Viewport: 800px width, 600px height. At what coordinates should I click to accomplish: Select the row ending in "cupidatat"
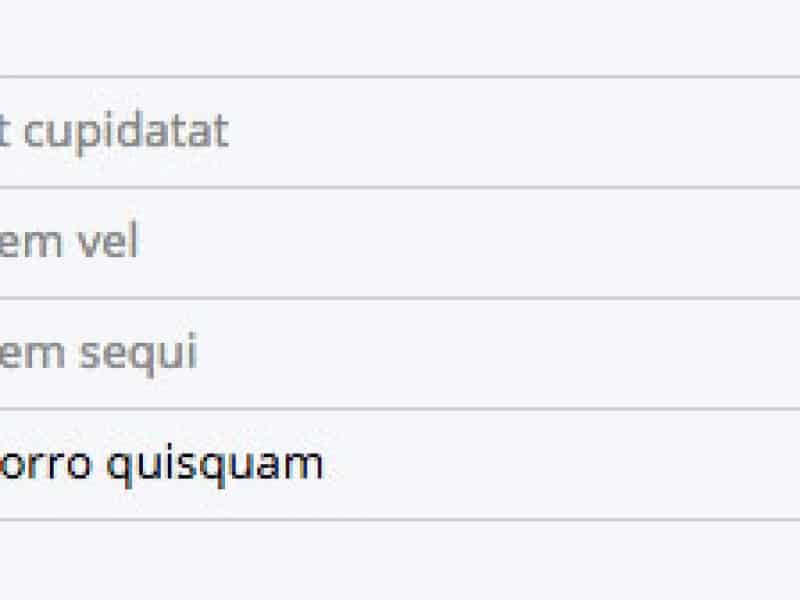tap(400, 132)
